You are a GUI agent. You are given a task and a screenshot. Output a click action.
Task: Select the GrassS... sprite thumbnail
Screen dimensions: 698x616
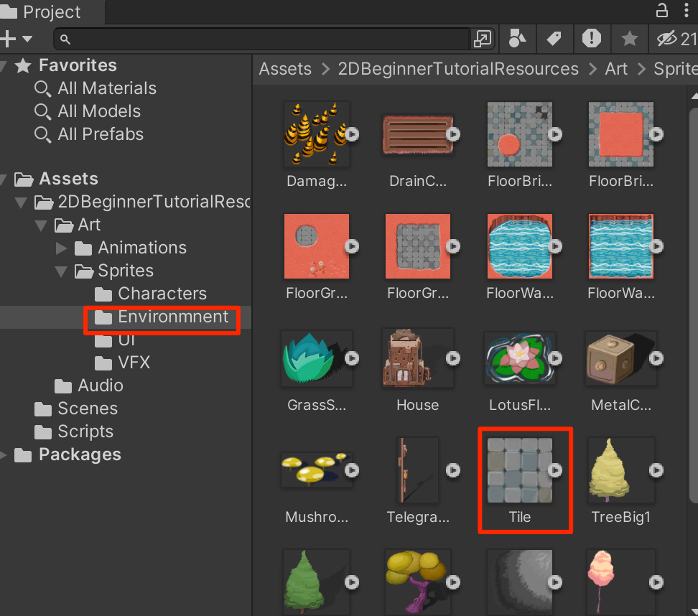coord(317,358)
